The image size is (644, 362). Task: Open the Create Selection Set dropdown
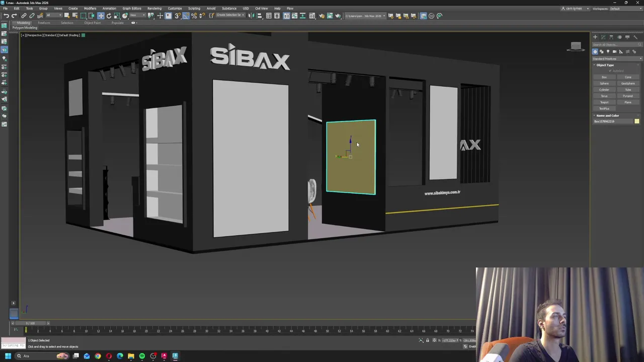point(230,15)
